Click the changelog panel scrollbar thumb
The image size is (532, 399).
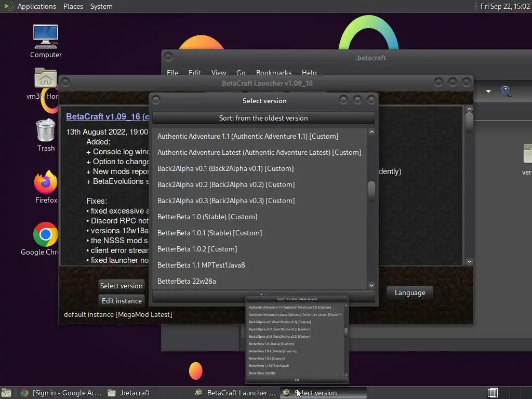tap(469, 123)
